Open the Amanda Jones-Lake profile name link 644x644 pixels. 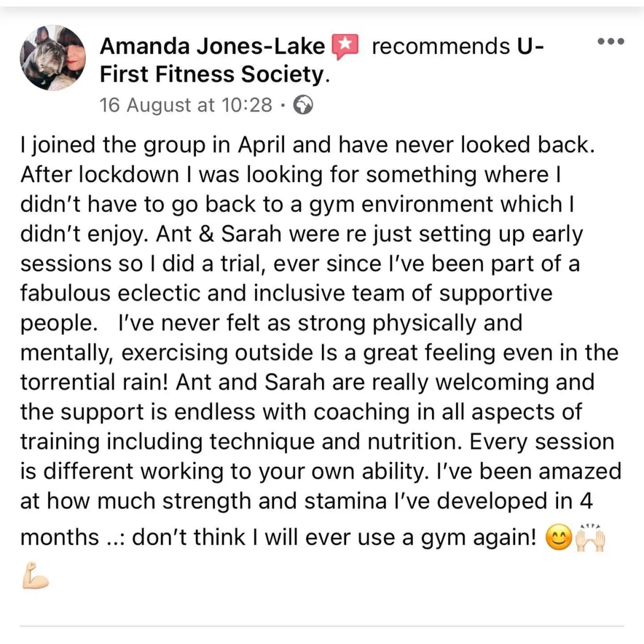click(212, 47)
